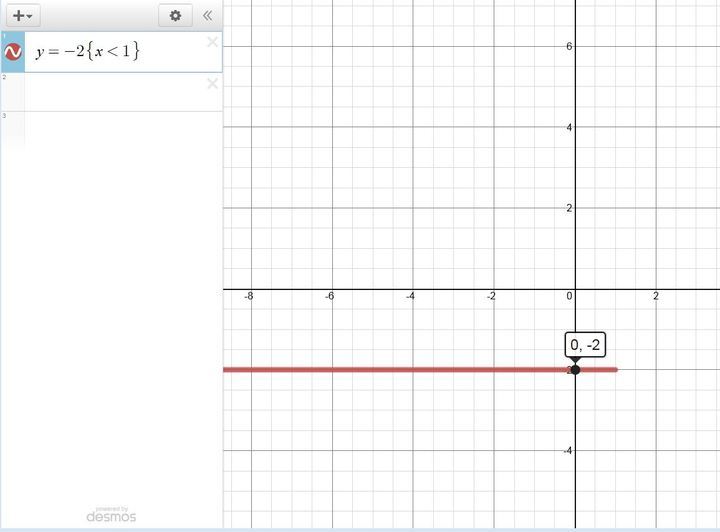Click the y-axis label 6

568,46
